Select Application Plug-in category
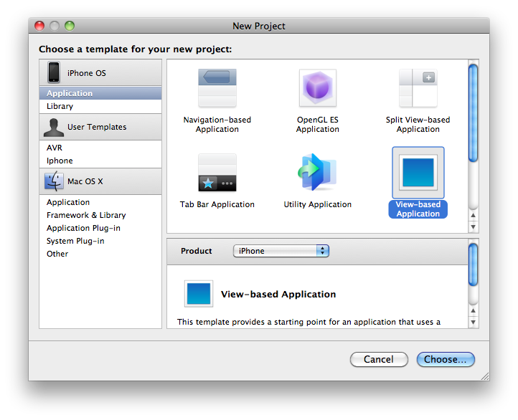 tap(100, 228)
